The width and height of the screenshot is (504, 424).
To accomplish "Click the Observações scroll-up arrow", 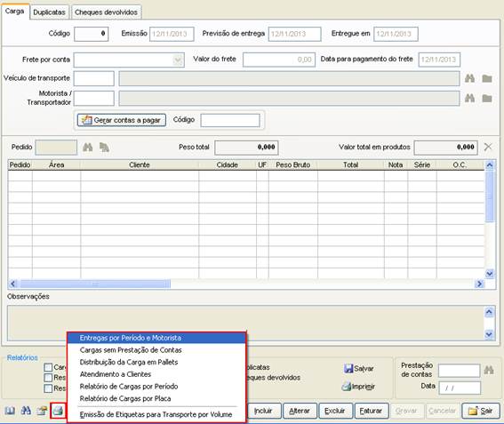I will coord(489,311).
